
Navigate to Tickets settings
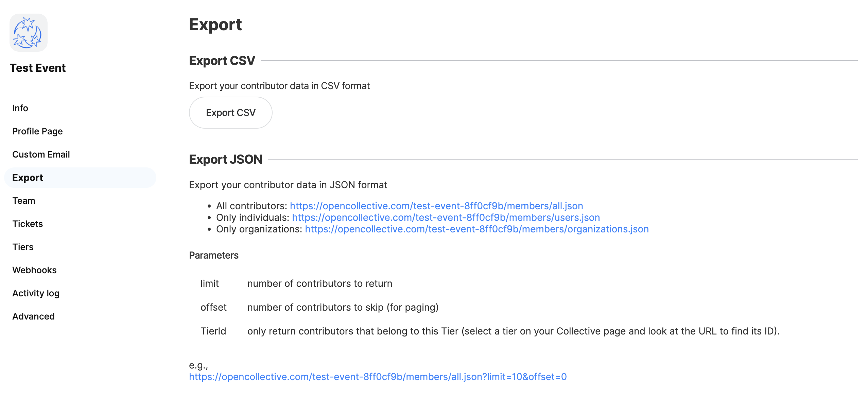click(x=28, y=224)
